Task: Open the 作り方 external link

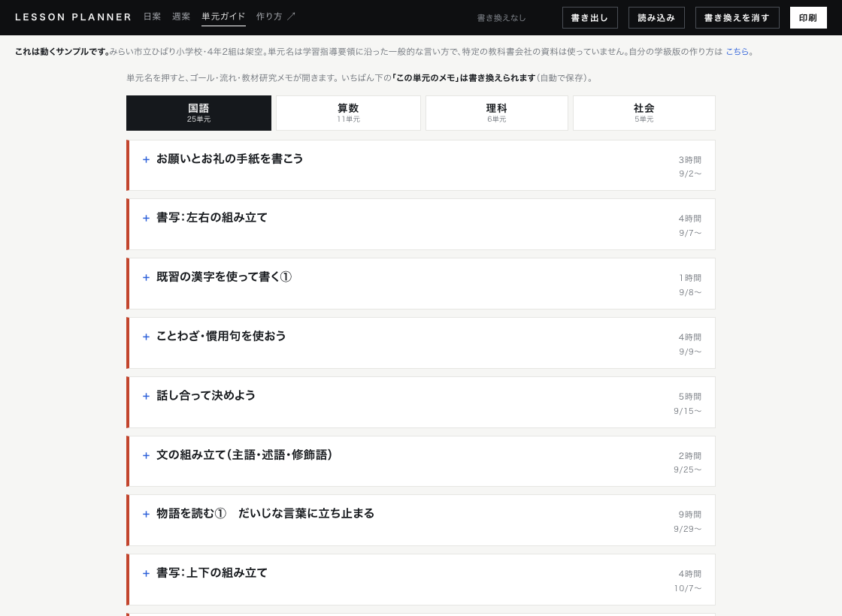Action: [276, 17]
